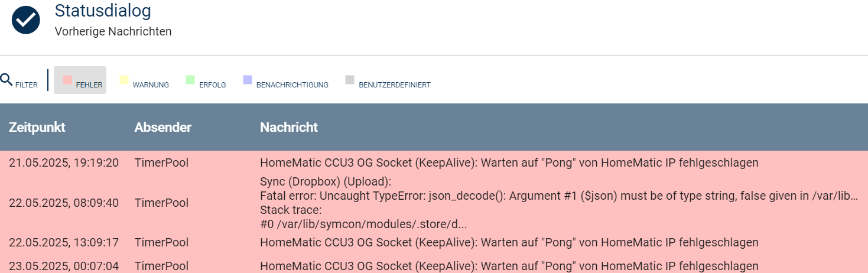Toggle the Warnung filter
The height and width of the screenshot is (273, 868).
point(144,80)
